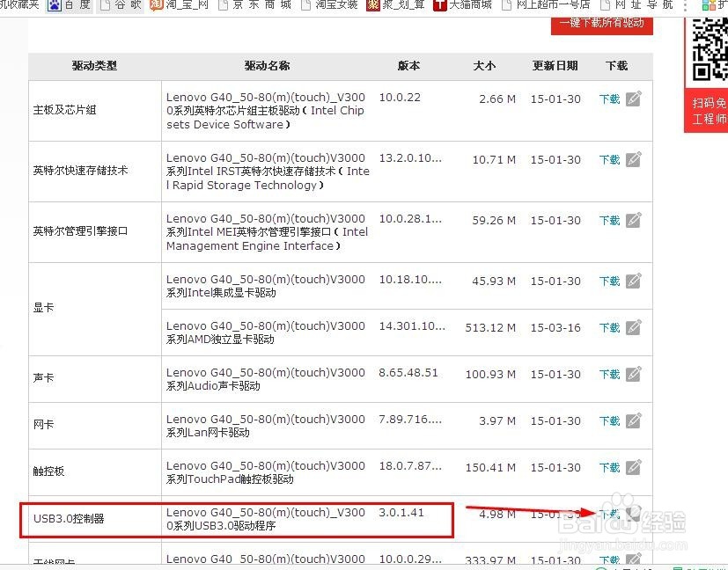Select the 英特尔快速存储技术 type cell

tap(95, 172)
